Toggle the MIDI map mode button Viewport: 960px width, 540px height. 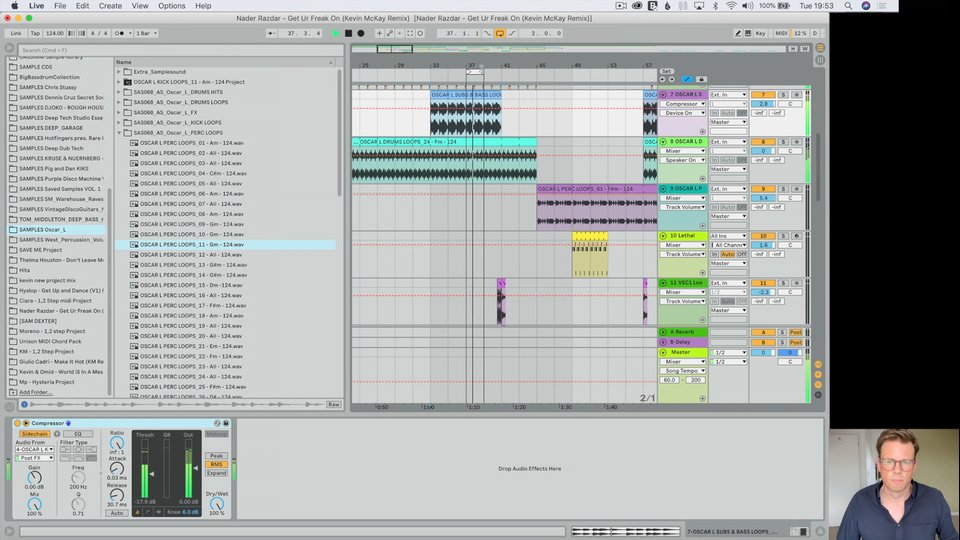(781, 33)
